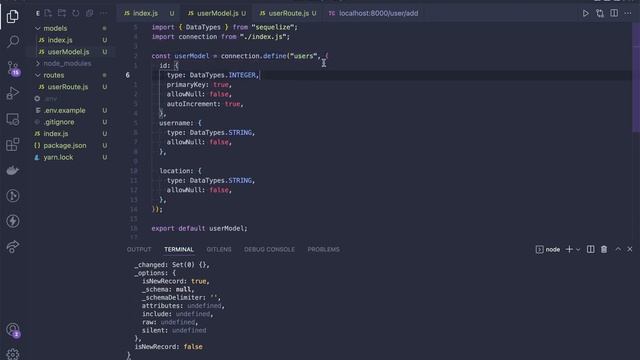Place cursor on 'export default userModel;' line
640x360 pixels.
(x=200, y=228)
